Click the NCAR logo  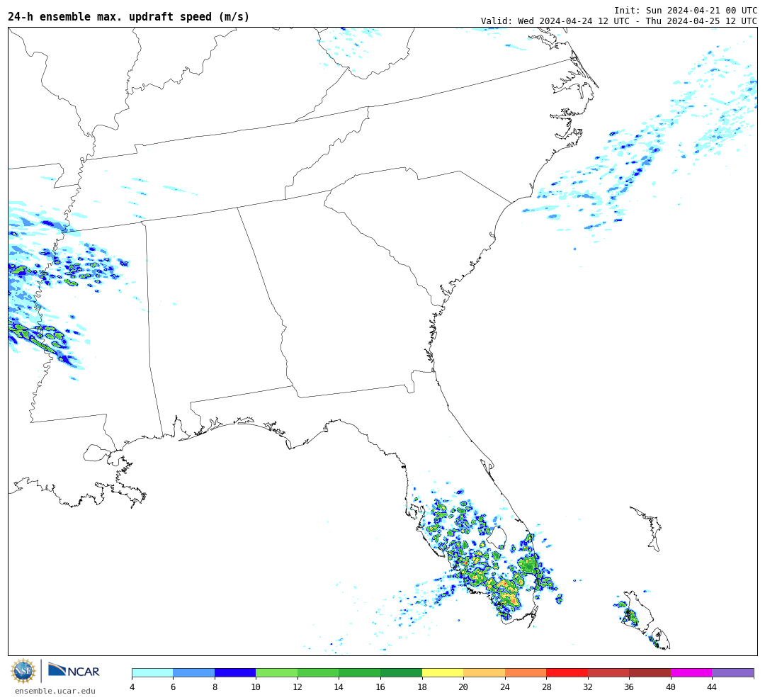[x=74, y=670]
